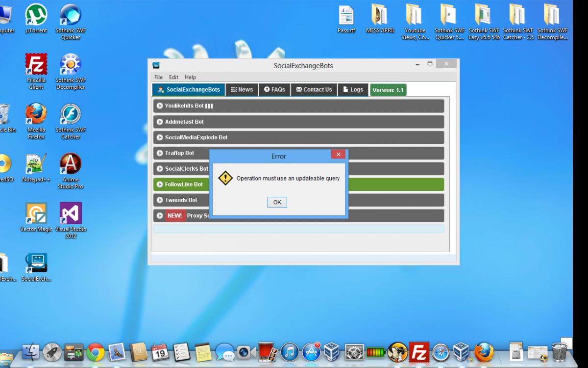Select the Sothink SWF Quicker desktop shortcut

tap(71, 22)
